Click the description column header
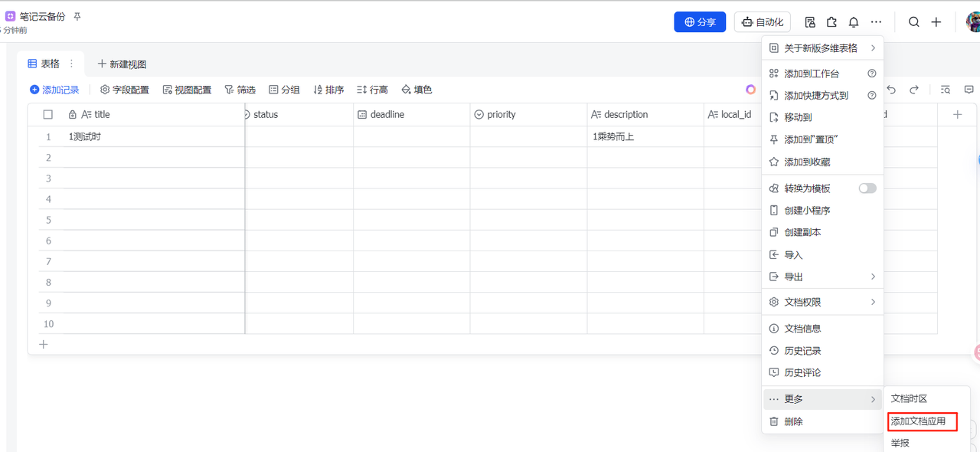 click(x=645, y=114)
